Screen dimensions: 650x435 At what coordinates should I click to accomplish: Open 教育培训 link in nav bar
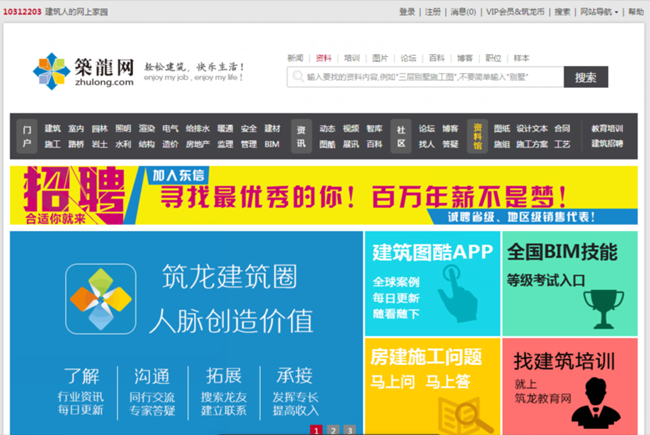[607, 129]
